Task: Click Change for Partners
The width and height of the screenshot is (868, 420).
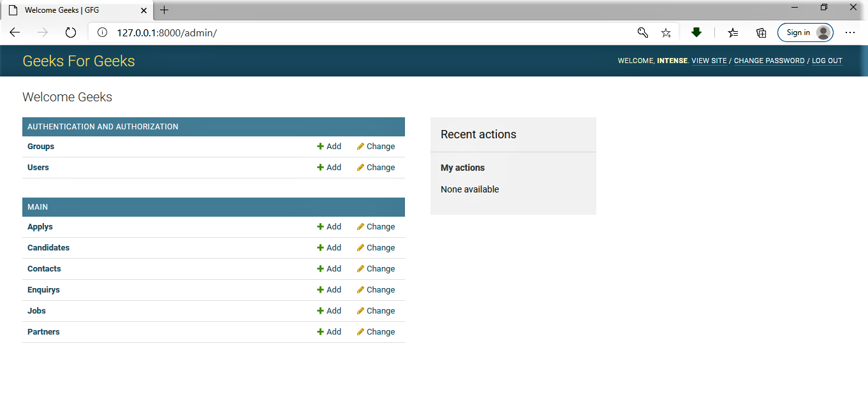Action: point(376,332)
